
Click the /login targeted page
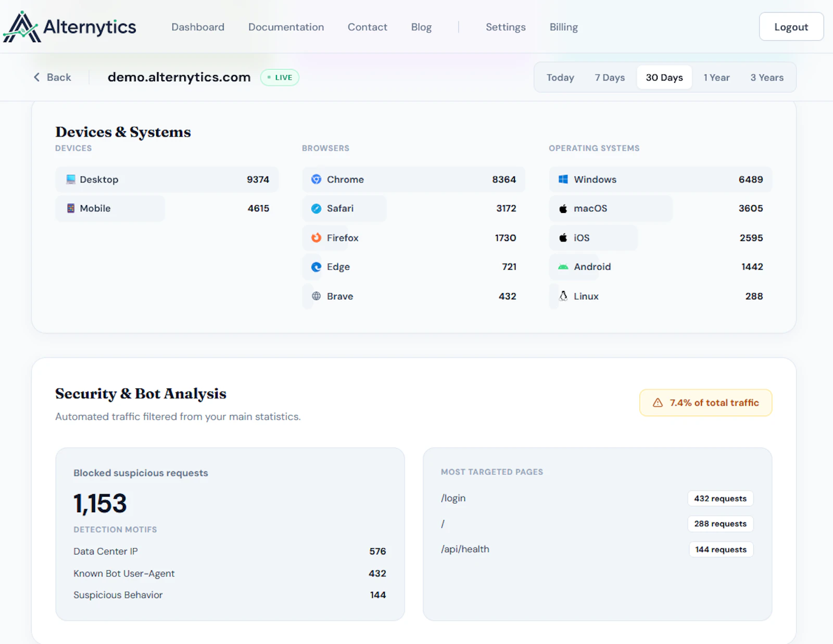[x=453, y=498]
